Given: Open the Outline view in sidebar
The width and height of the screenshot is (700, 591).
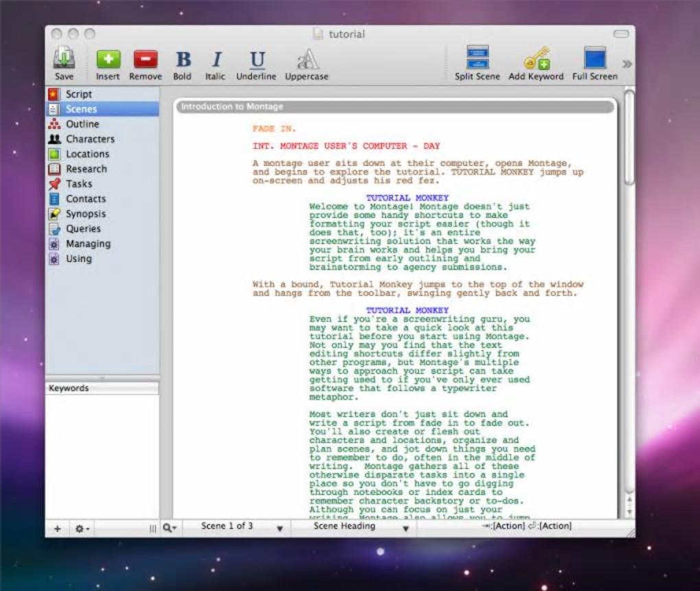Looking at the screenshot, I should click(82, 124).
